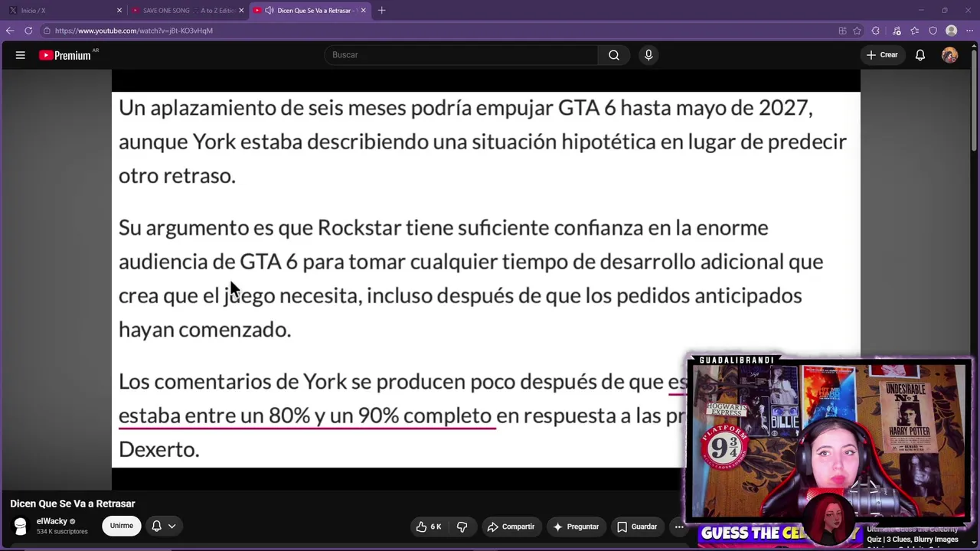Image resolution: width=980 pixels, height=551 pixels.
Task: Click the split screen icon in address bar
Action: (x=843, y=31)
